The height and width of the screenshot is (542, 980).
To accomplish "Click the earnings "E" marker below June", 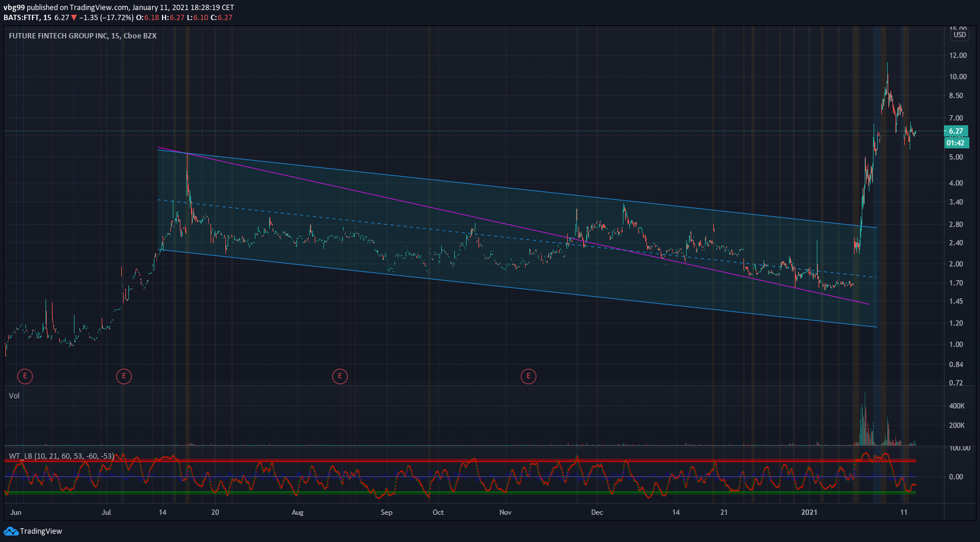I will 25,376.
